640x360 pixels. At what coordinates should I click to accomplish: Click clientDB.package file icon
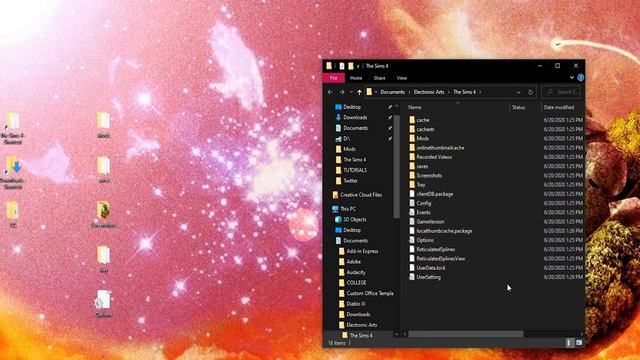point(412,194)
